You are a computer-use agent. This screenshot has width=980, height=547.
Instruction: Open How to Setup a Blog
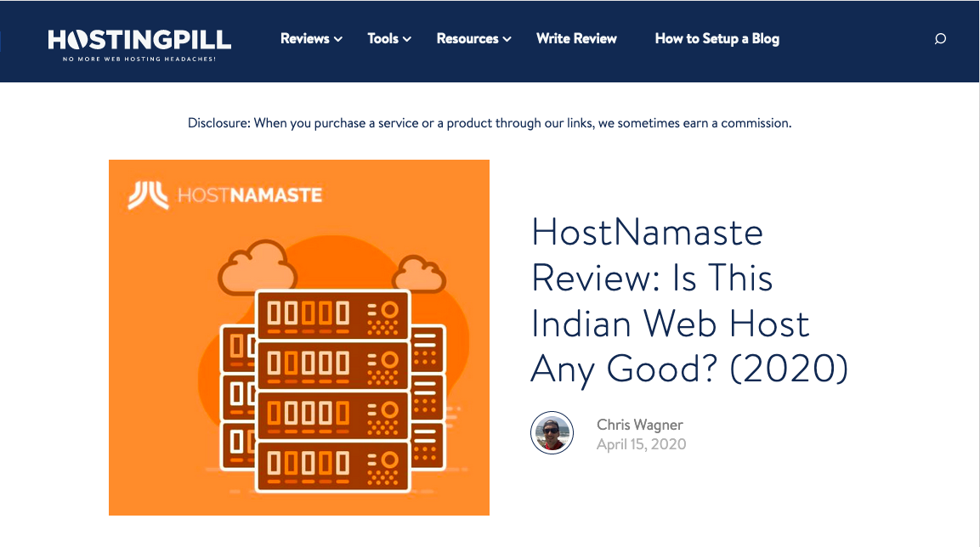click(717, 39)
